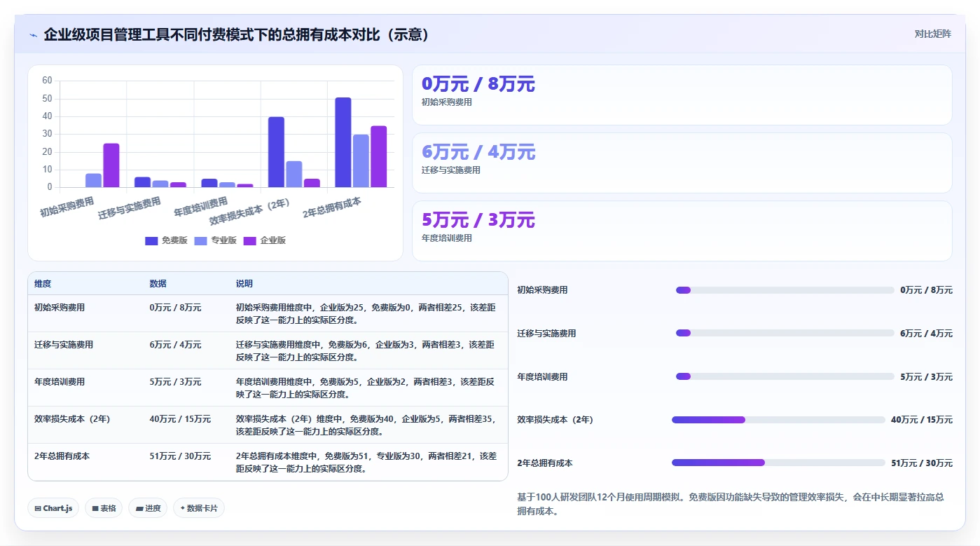Click the 免费版 bar for 效率损失成本（2年）
The height and width of the screenshot is (546, 980).
tap(276, 152)
